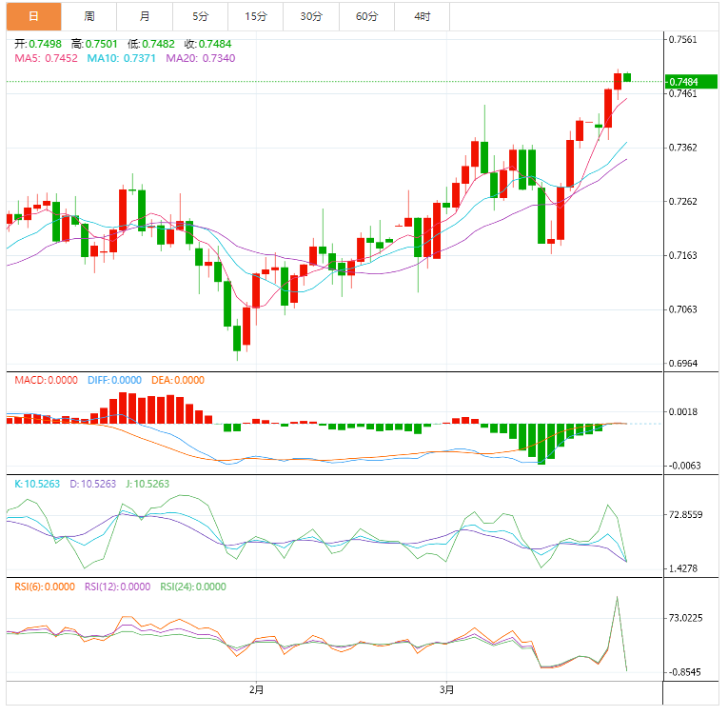Screen dimensions: 728x716
Task: Select the RSI(6) indicator label
Action: point(44,587)
